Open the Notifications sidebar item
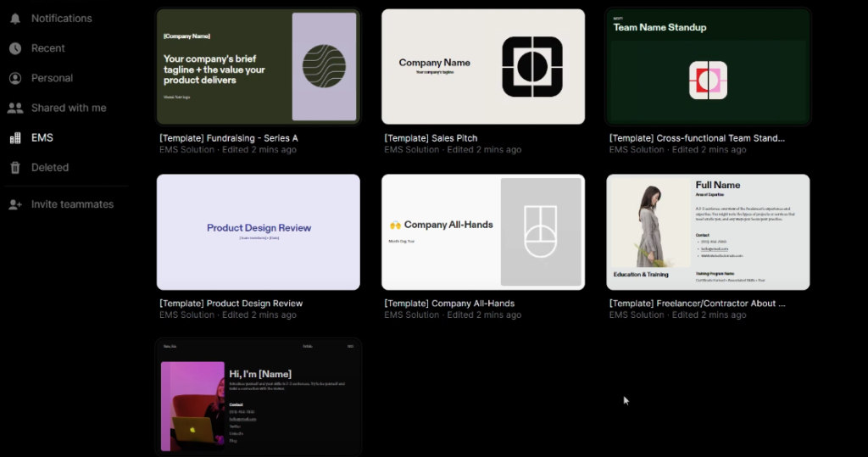Screen dimensions: 868x457 (x=61, y=19)
